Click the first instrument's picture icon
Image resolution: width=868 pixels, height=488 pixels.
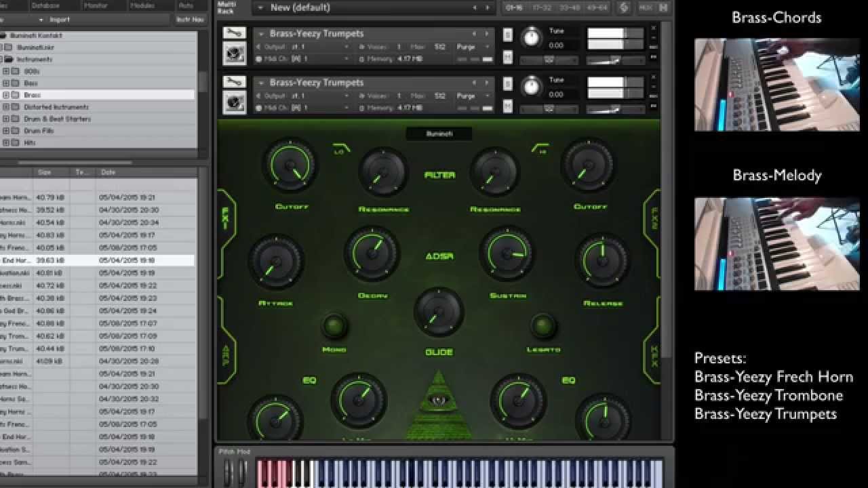pos(235,53)
